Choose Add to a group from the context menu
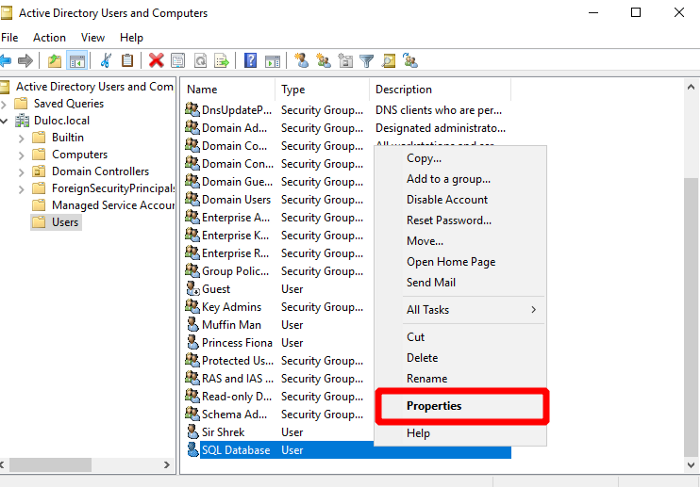Screen dimensions: 700x487 coord(460,179)
